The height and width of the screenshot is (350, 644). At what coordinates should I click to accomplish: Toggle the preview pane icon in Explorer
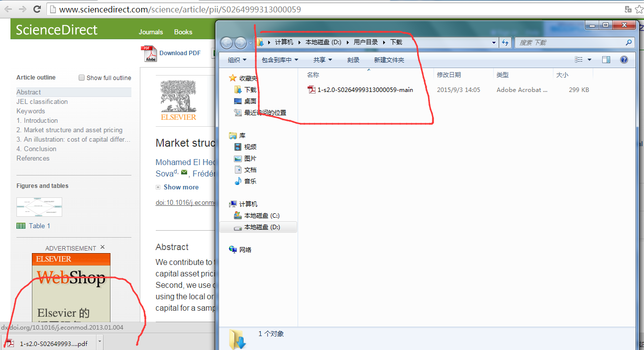[x=606, y=60]
